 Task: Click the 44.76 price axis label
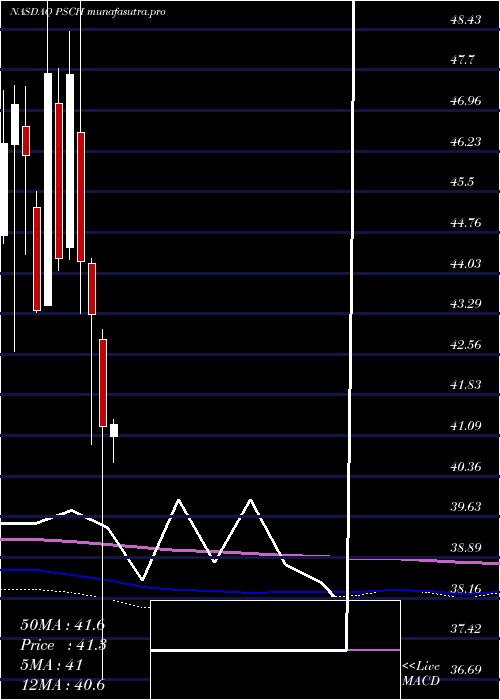click(465, 222)
